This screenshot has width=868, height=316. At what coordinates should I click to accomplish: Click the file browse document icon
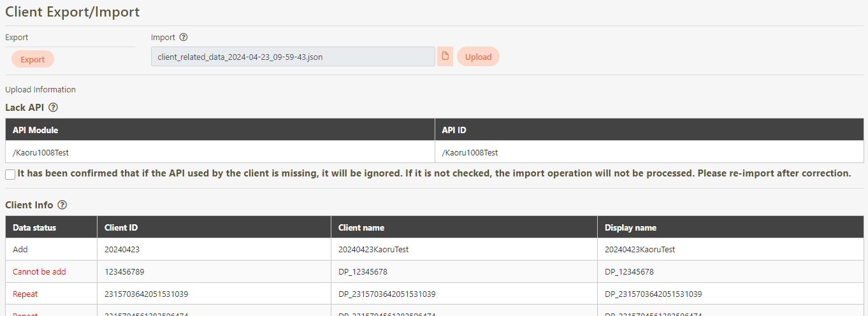tap(445, 56)
